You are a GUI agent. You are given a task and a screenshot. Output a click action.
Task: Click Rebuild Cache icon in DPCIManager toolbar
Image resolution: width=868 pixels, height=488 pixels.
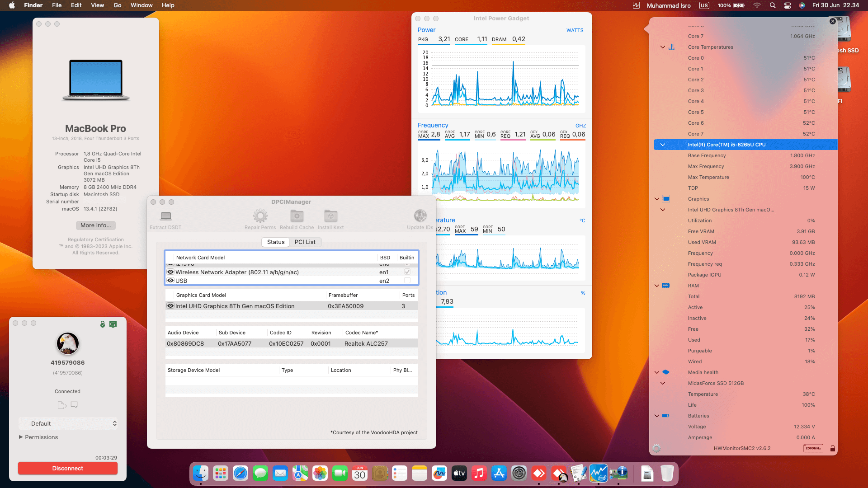297,216
